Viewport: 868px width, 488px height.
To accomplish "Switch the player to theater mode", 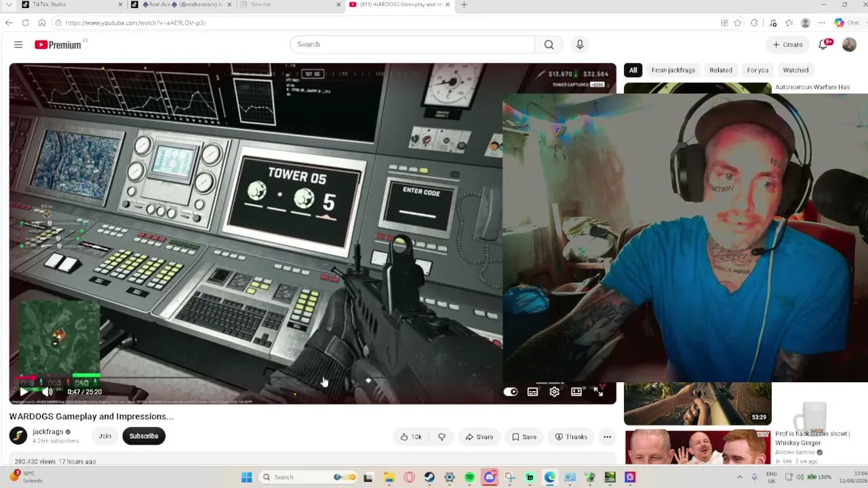I will (x=576, y=392).
